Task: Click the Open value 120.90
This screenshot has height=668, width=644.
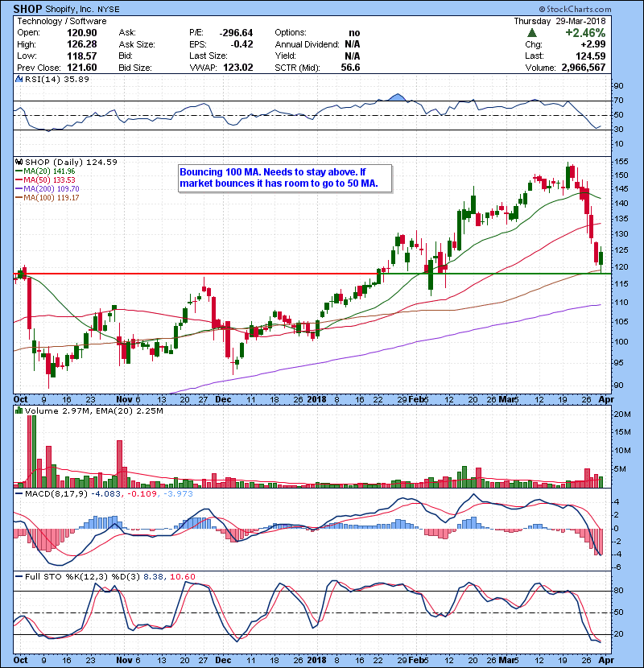Action: pos(82,33)
